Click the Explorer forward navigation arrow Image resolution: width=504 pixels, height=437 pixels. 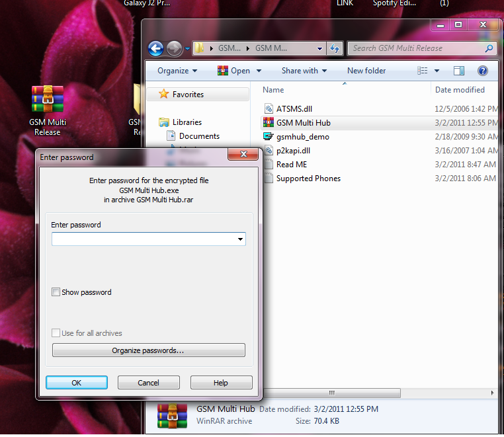pyautogui.click(x=174, y=49)
